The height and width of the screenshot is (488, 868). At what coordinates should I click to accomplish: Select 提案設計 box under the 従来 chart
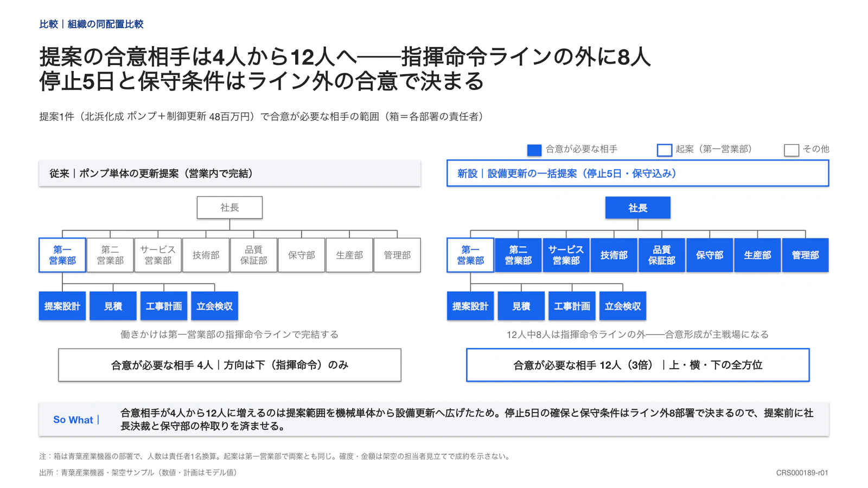point(62,306)
